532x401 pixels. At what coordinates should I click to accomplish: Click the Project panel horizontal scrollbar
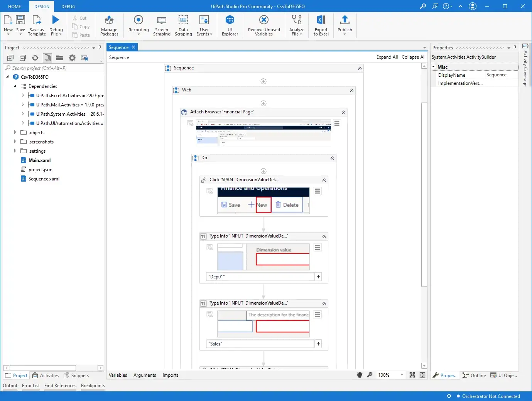[43, 368]
